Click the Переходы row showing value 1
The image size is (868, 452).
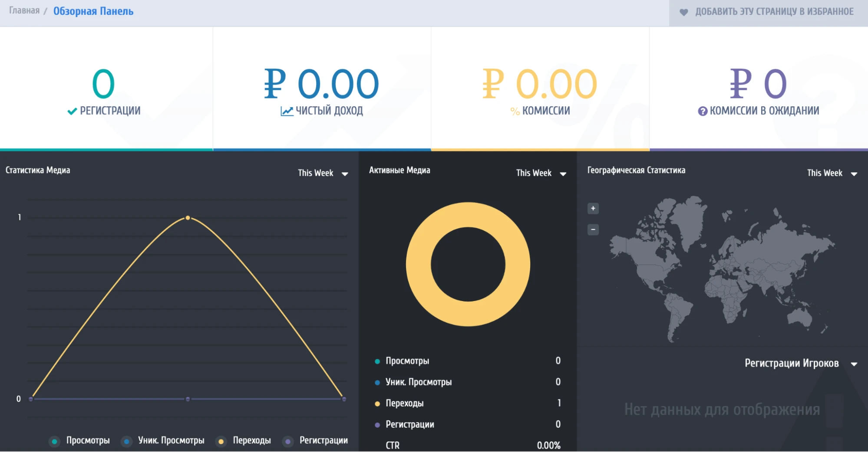(468, 403)
